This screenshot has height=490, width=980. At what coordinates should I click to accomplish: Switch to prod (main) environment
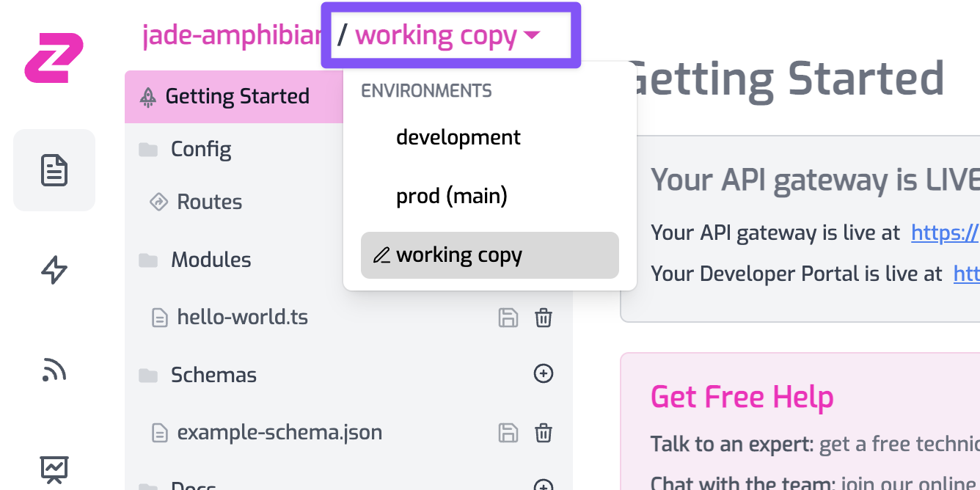[452, 197]
